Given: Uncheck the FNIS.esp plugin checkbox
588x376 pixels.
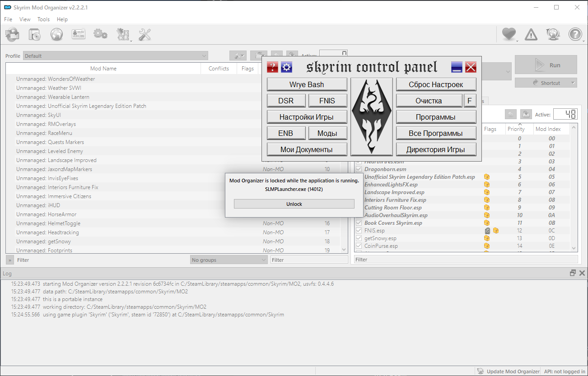Looking at the screenshot, I should [359, 231].
